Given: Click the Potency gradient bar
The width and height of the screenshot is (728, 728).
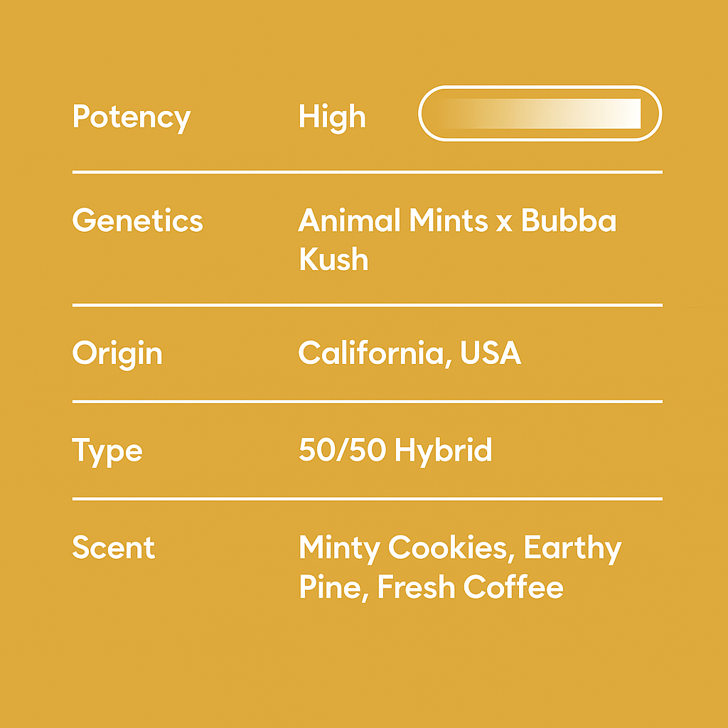Looking at the screenshot, I should click(540, 114).
